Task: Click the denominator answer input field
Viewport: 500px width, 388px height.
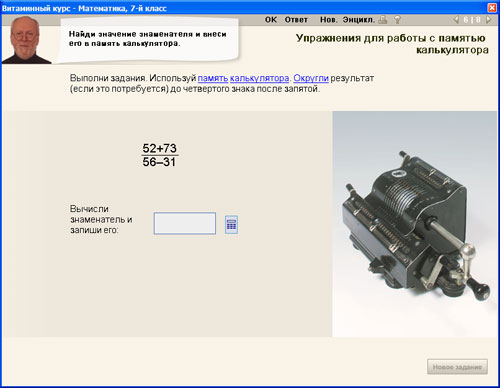Action: (185, 223)
